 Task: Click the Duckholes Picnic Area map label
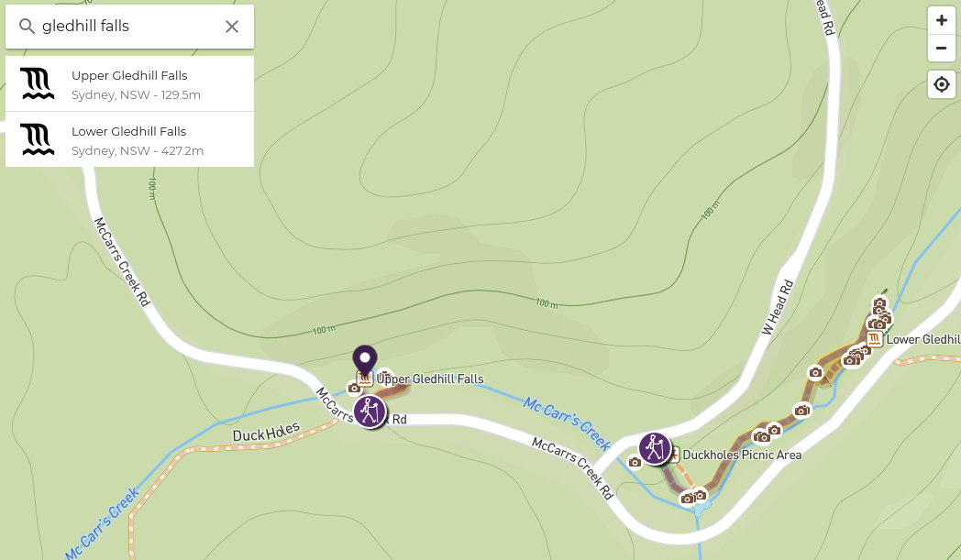coord(742,455)
